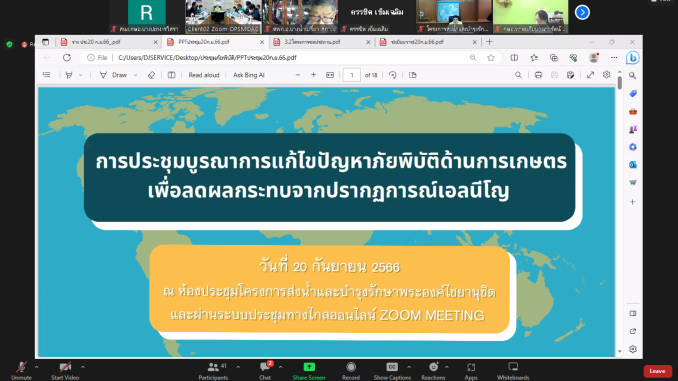Leave the Zoom meeting
The width and height of the screenshot is (678, 381).
657,371
